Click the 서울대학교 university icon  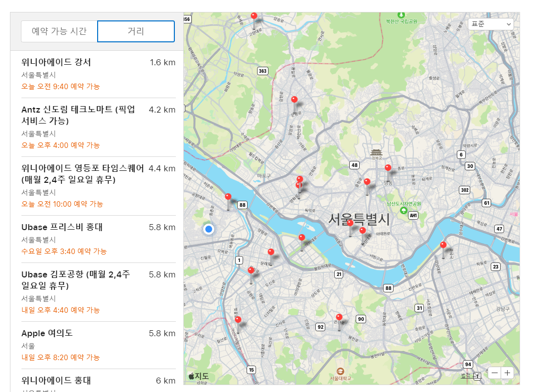340,371
